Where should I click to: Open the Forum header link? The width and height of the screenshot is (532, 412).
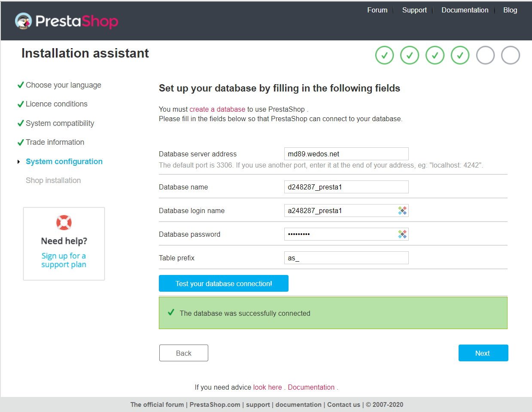[x=377, y=10]
